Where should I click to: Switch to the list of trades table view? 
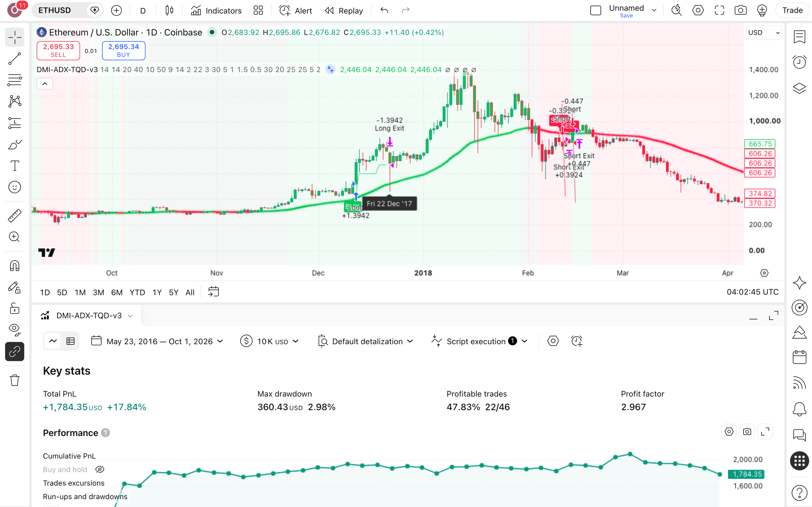70,341
